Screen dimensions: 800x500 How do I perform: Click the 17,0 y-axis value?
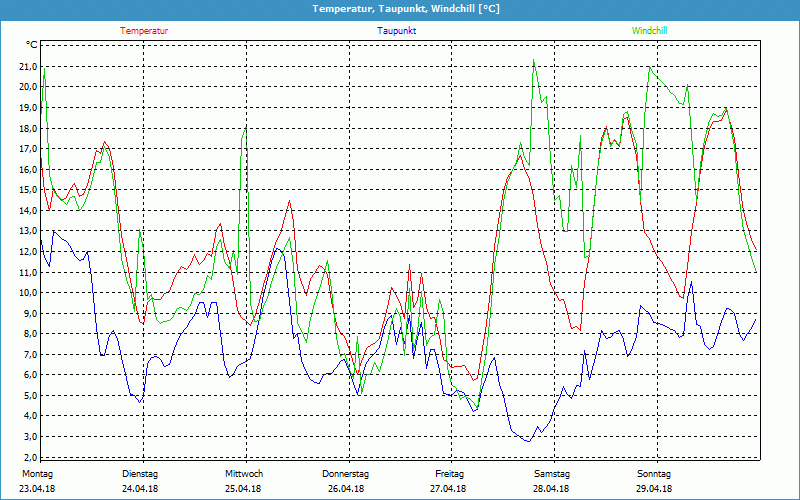pyautogui.click(x=29, y=148)
